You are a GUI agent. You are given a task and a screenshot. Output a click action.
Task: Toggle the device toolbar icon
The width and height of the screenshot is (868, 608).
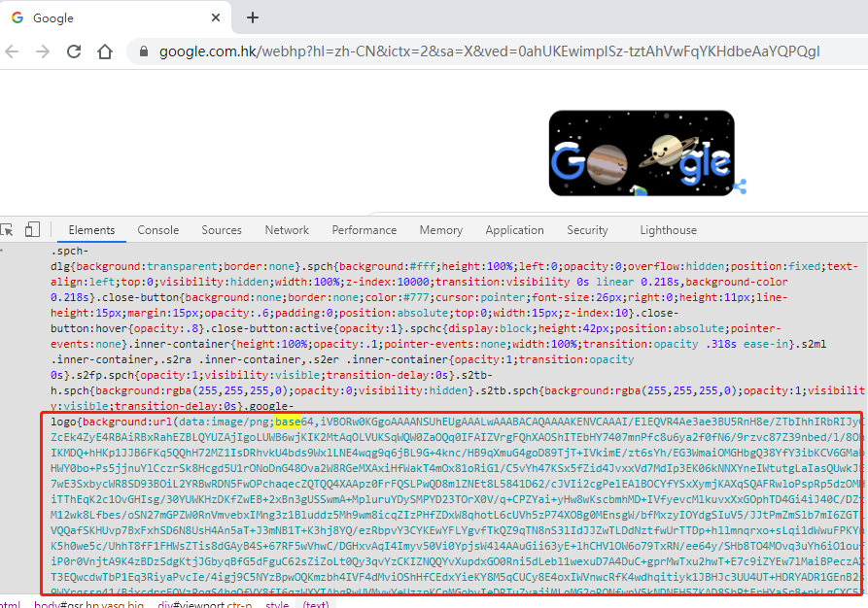click(x=32, y=229)
